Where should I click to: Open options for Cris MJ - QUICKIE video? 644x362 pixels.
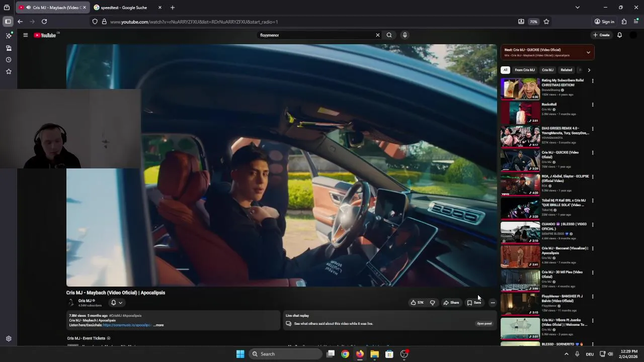(592, 153)
